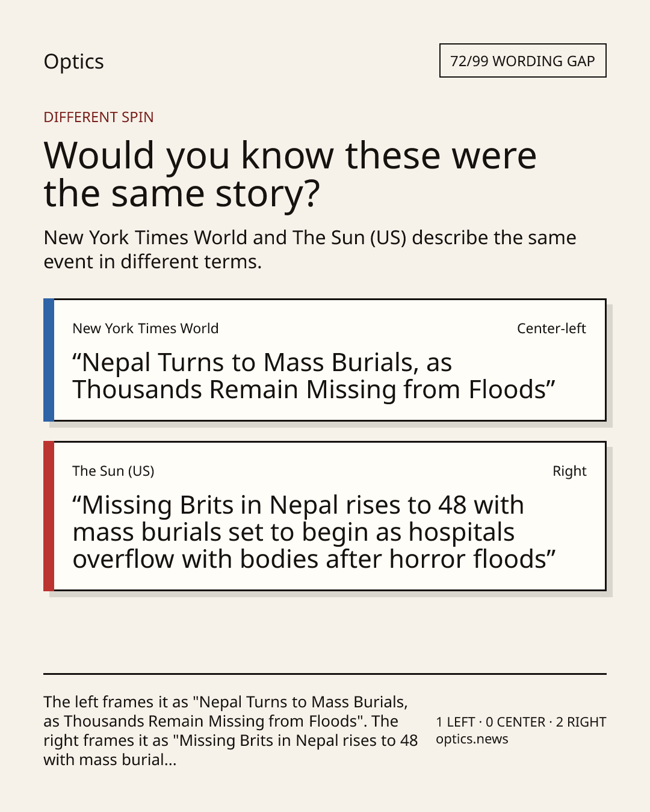The width and height of the screenshot is (650, 812).
Task: Click the horizontal divider above the summary
Action: [325, 674]
